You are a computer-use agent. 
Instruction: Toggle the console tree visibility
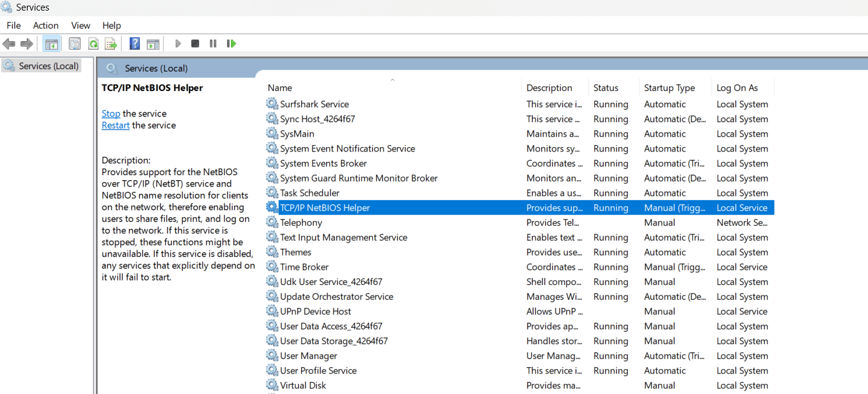tap(52, 43)
